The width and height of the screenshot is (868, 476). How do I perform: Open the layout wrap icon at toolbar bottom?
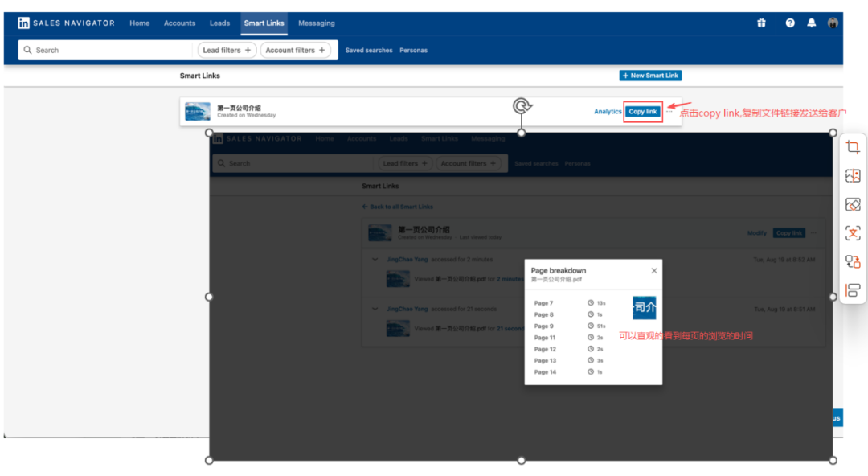pos(853,290)
